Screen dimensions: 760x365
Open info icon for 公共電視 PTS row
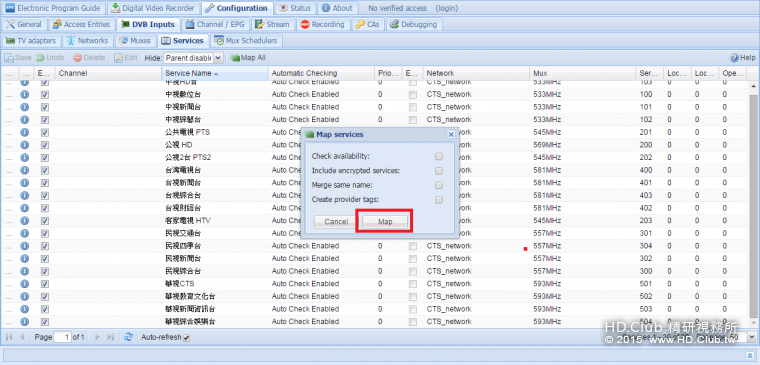pyautogui.click(x=24, y=132)
